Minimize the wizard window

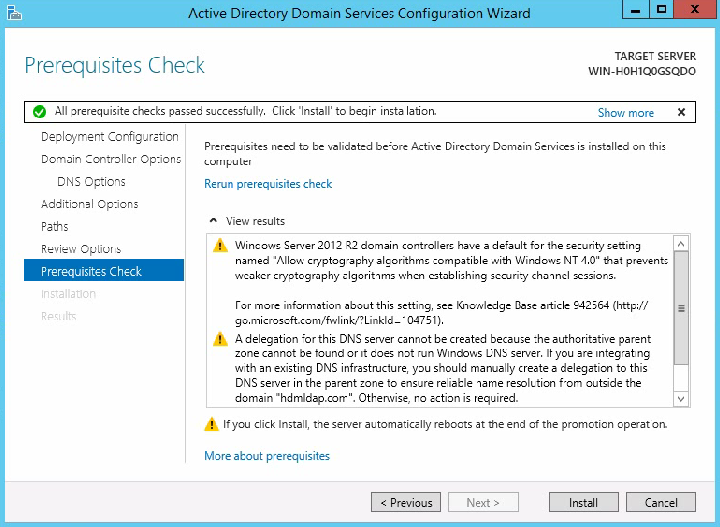pos(636,10)
